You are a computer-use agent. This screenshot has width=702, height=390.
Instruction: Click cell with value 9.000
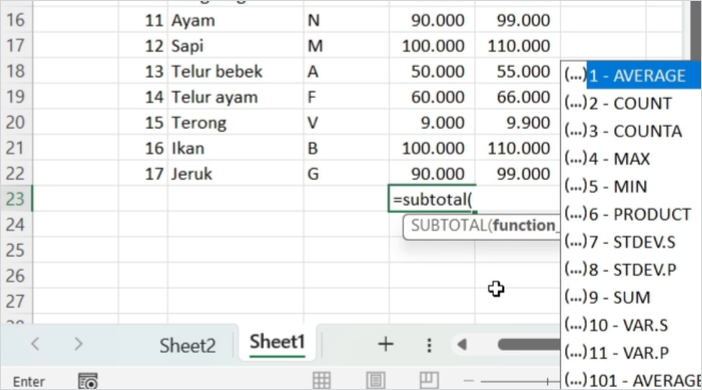coord(432,122)
